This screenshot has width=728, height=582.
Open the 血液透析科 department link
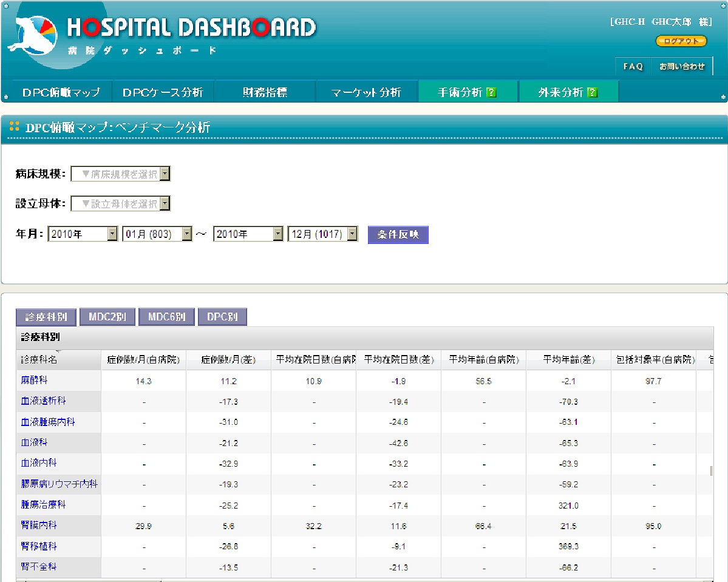coord(43,401)
